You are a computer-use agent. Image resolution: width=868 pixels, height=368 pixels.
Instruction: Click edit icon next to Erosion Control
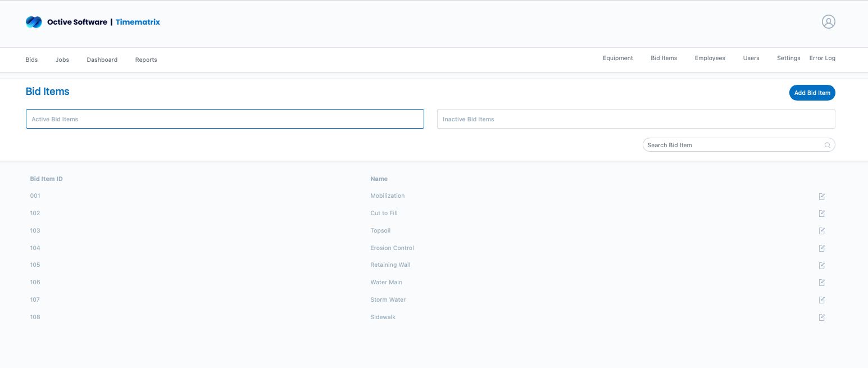[x=821, y=248]
